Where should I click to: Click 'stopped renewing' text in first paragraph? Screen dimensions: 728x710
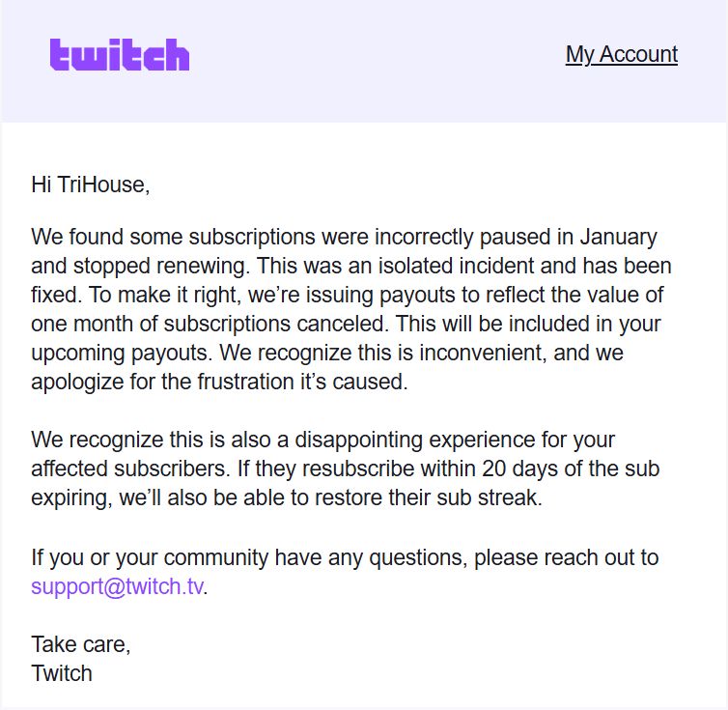tap(157, 266)
